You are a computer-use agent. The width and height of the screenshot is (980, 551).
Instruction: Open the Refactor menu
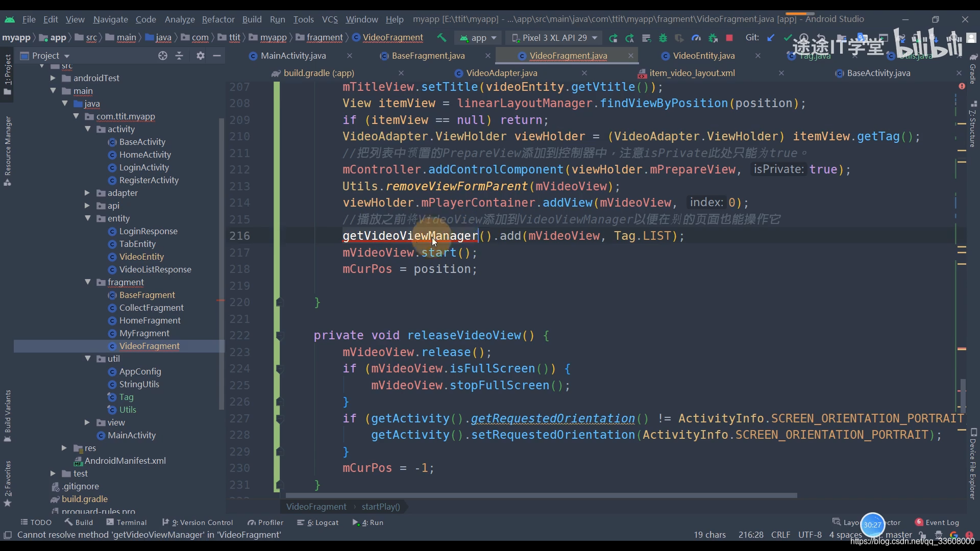tap(218, 19)
